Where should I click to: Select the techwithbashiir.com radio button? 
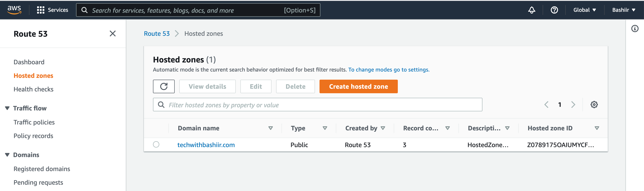pos(156,145)
